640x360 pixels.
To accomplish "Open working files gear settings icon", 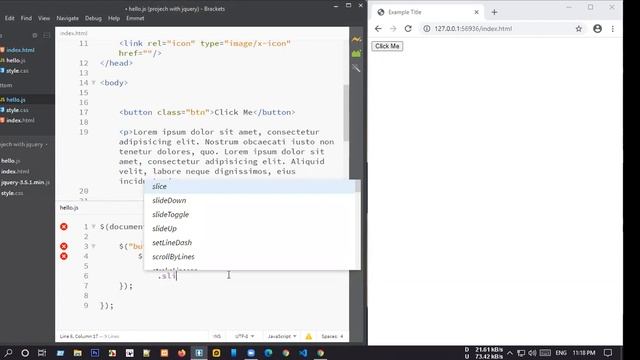I will (35, 36).
